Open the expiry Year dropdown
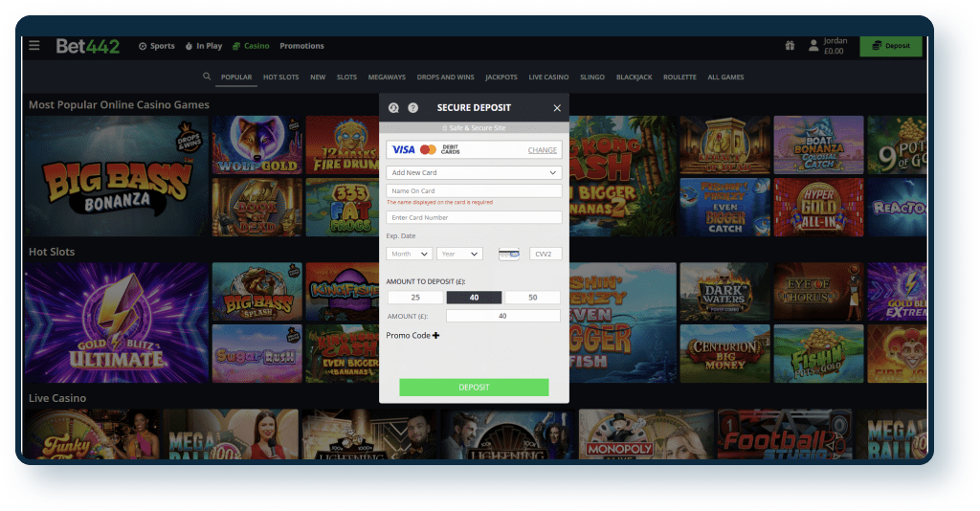 [x=459, y=254]
